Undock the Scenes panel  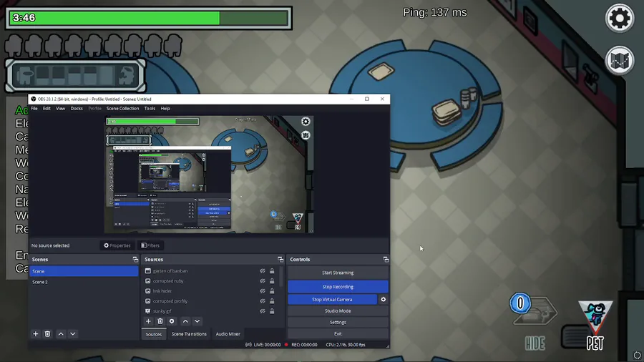pyautogui.click(x=135, y=260)
